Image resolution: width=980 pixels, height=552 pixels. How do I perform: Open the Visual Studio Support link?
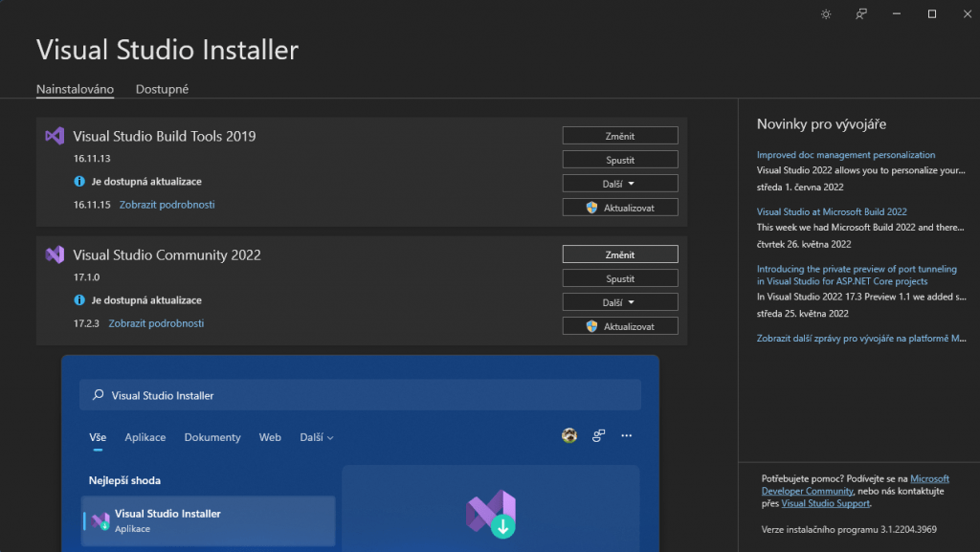pos(825,503)
